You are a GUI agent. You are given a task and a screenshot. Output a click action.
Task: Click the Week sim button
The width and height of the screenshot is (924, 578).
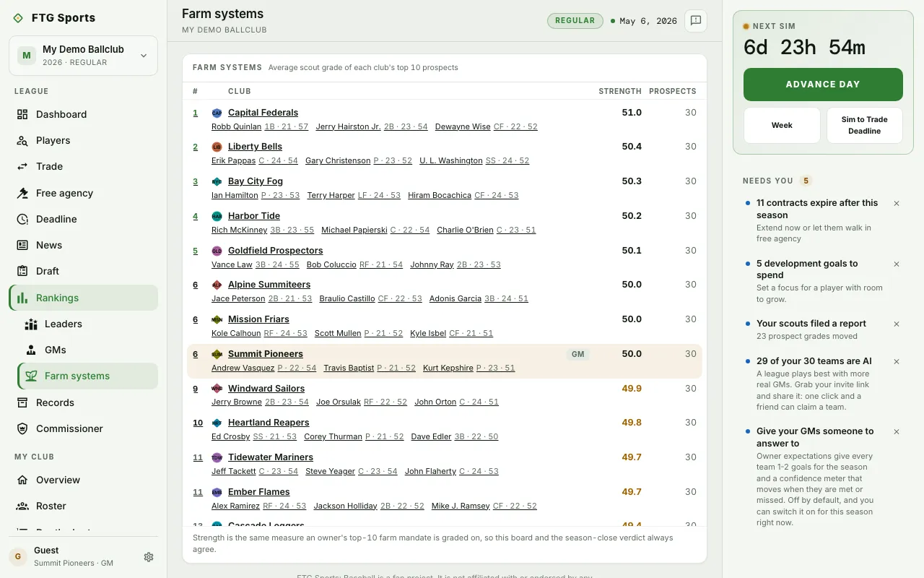point(782,126)
